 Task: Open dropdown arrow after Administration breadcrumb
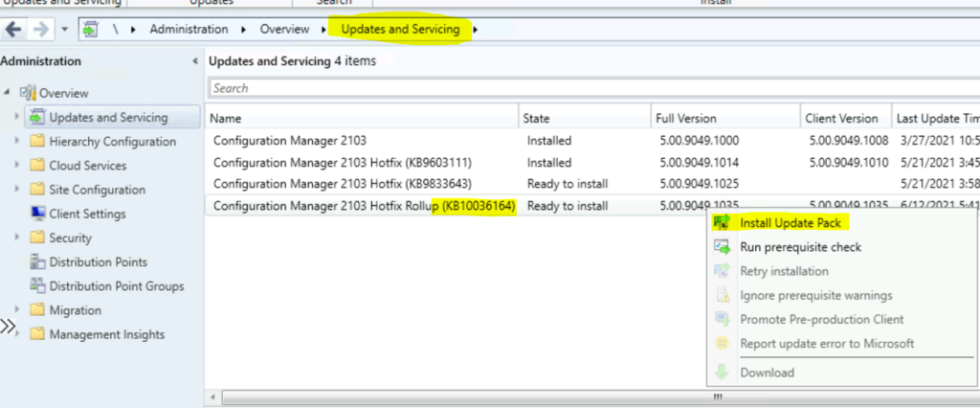click(244, 30)
